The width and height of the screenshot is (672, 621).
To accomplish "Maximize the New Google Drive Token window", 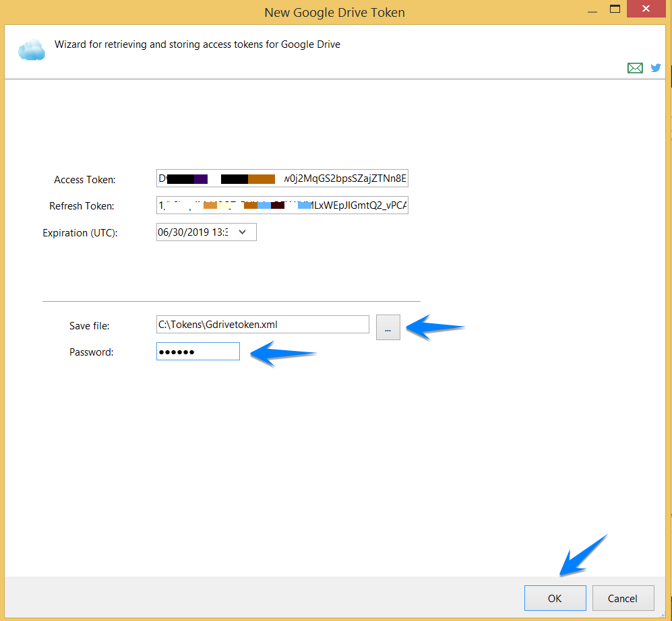I will pyautogui.click(x=615, y=9).
